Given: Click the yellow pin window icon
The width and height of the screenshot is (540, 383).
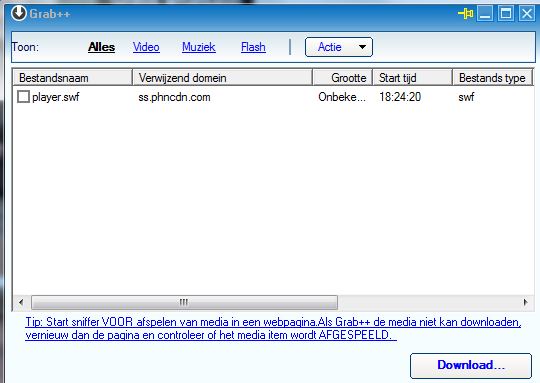Looking at the screenshot, I should tap(466, 14).
